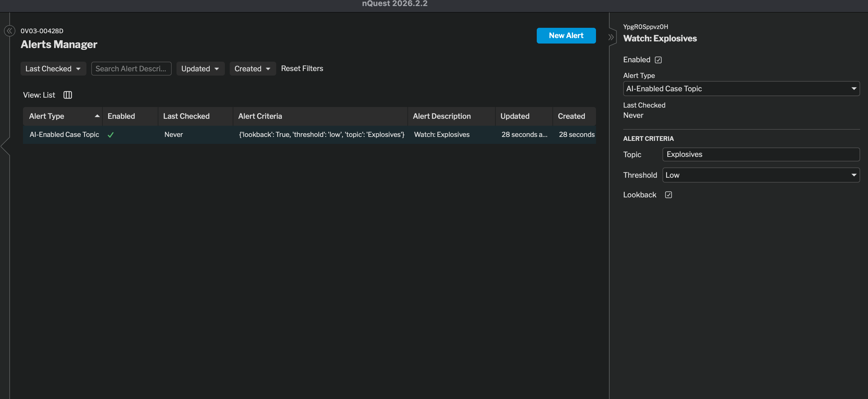Open the Updated filter dropdown

click(x=200, y=69)
